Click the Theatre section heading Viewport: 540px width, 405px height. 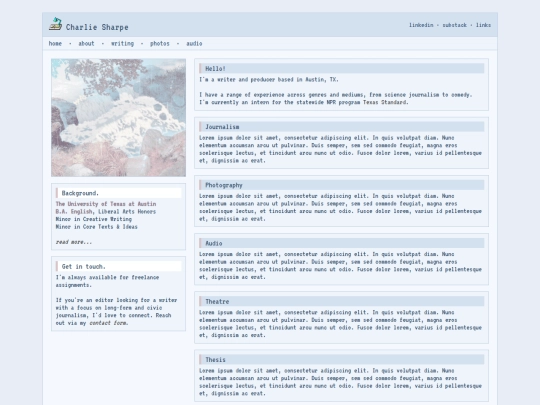[x=341, y=301]
